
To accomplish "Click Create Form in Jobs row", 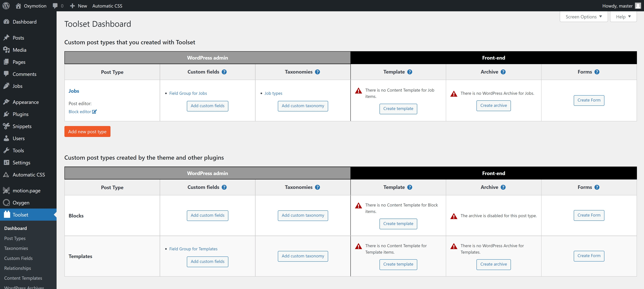I will [589, 100].
